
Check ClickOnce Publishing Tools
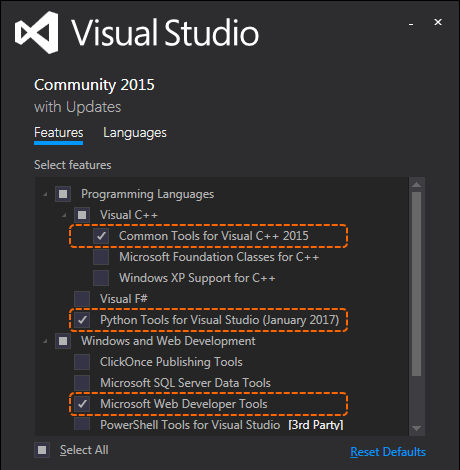82,362
